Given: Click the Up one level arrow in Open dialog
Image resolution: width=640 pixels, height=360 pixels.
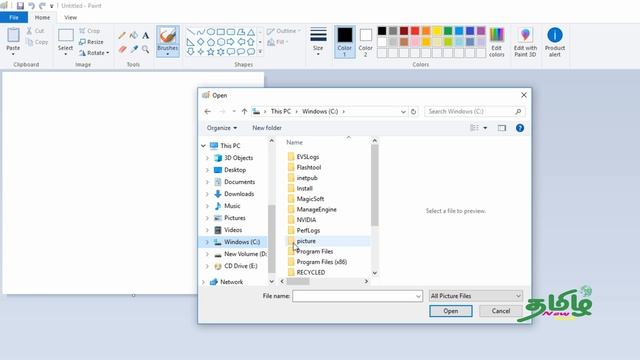Looking at the screenshot, I should 244,111.
